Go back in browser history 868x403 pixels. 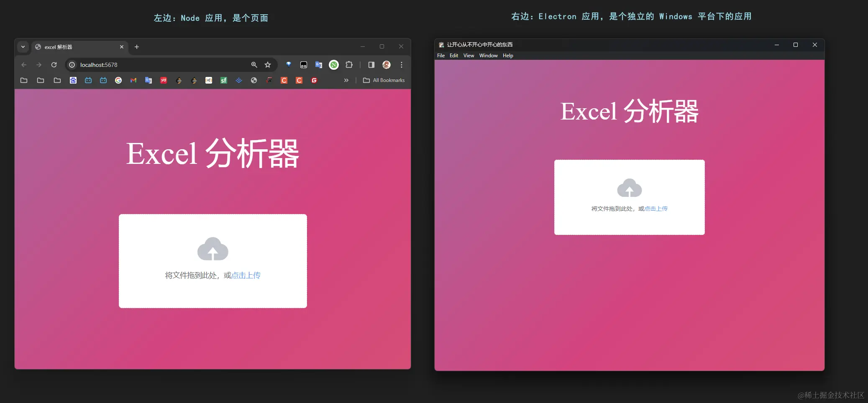[x=24, y=65]
